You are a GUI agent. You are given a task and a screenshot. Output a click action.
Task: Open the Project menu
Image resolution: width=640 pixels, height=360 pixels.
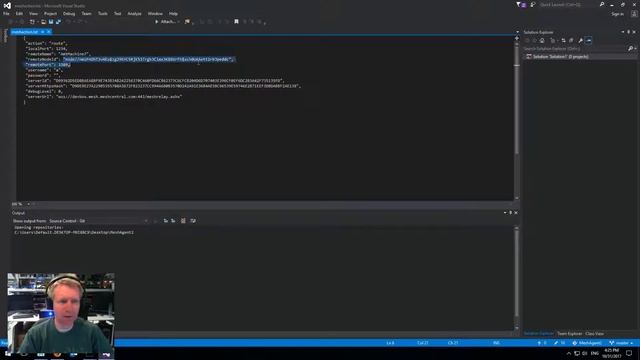[51, 13]
